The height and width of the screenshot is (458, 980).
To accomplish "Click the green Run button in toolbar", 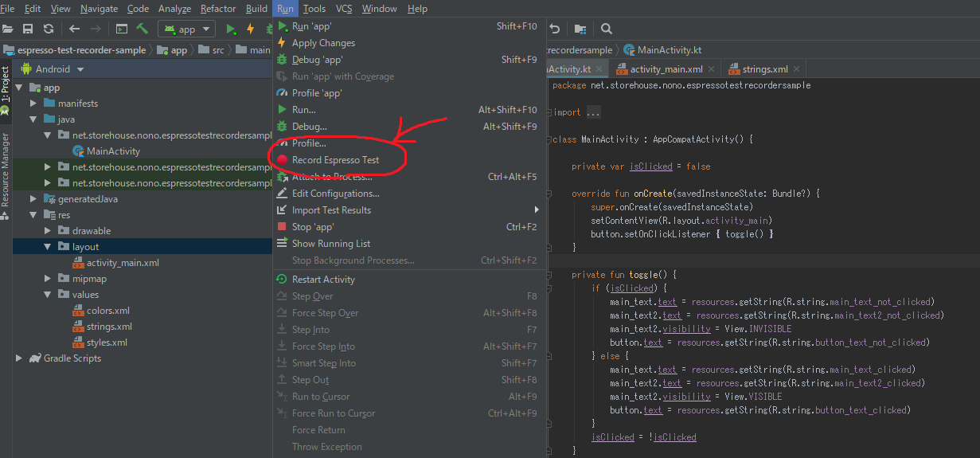I will tap(231, 29).
